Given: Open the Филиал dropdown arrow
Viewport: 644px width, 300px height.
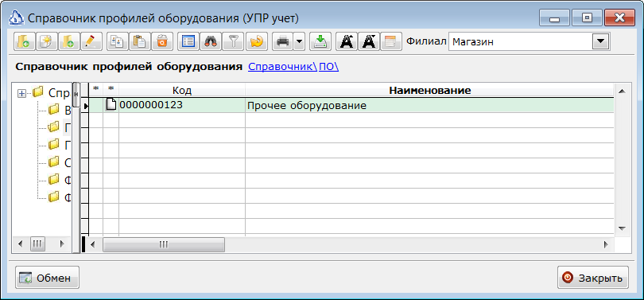Looking at the screenshot, I should tap(600, 41).
